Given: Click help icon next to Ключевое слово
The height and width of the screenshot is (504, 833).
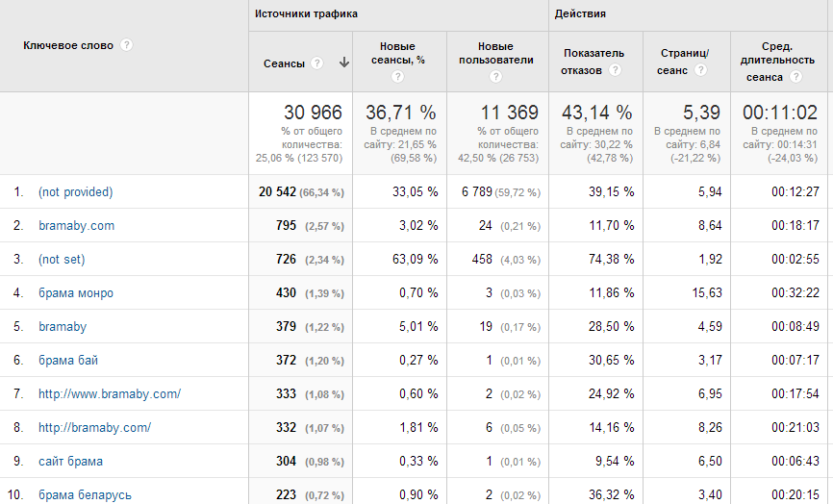Looking at the screenshot, I should [x=127, y=45].
